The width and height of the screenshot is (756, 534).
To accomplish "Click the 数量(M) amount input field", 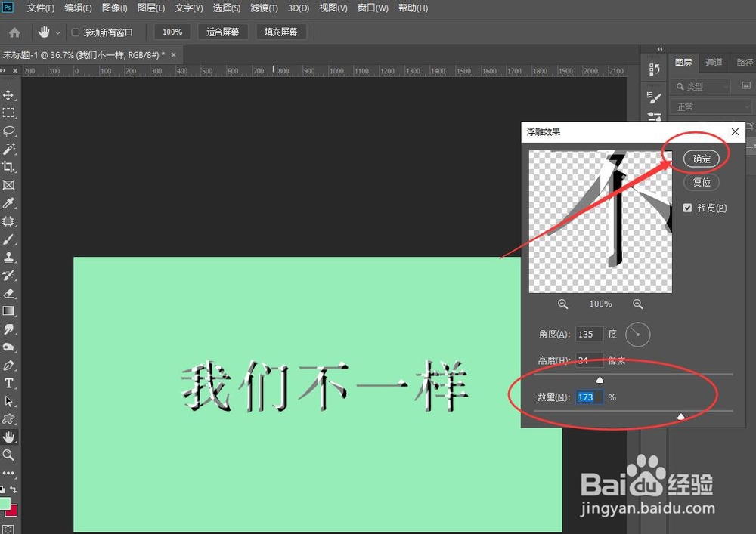I will pos(588,397).
